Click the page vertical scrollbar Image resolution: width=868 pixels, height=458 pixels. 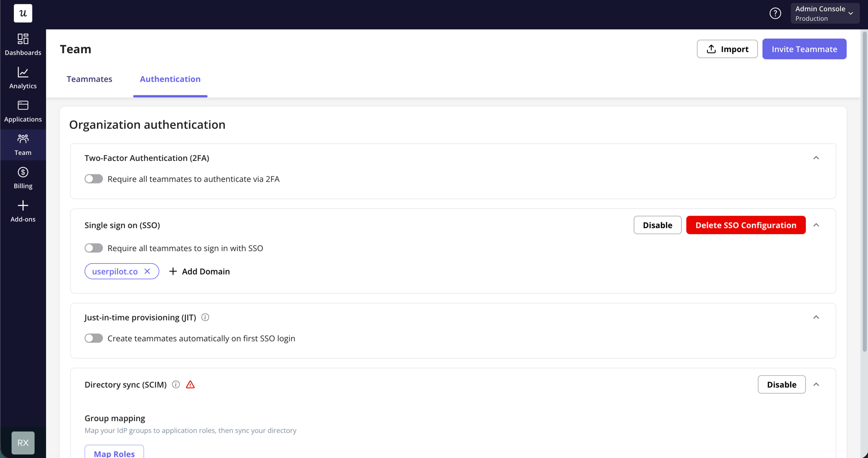(864, 191)
